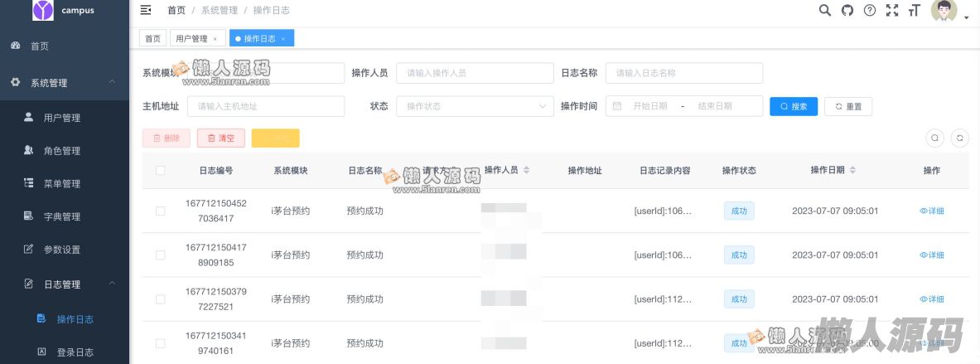Switch to the 用户管理 tab
The height and width of the screenshot is (364, 980).
coord(192,39)
